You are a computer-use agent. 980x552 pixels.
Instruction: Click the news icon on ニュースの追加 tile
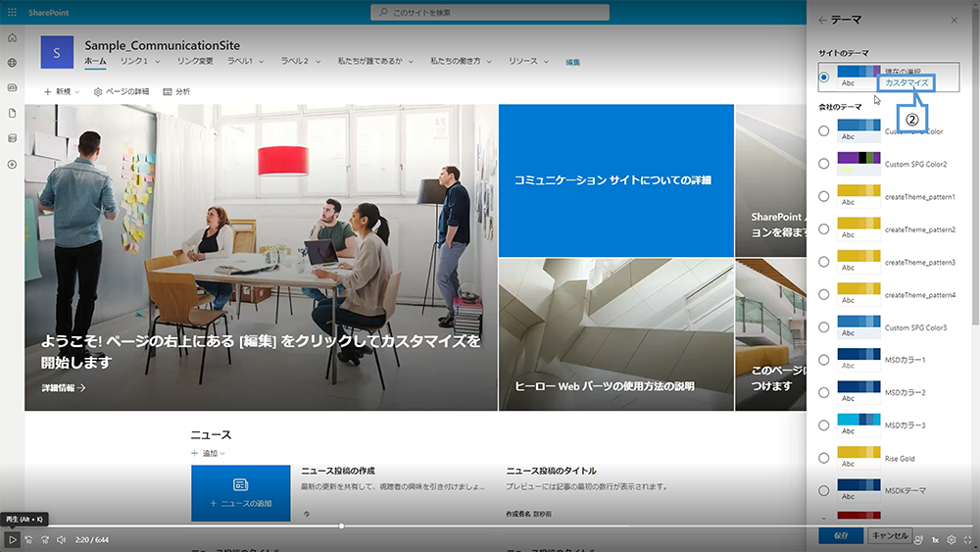tap(241, 484)
